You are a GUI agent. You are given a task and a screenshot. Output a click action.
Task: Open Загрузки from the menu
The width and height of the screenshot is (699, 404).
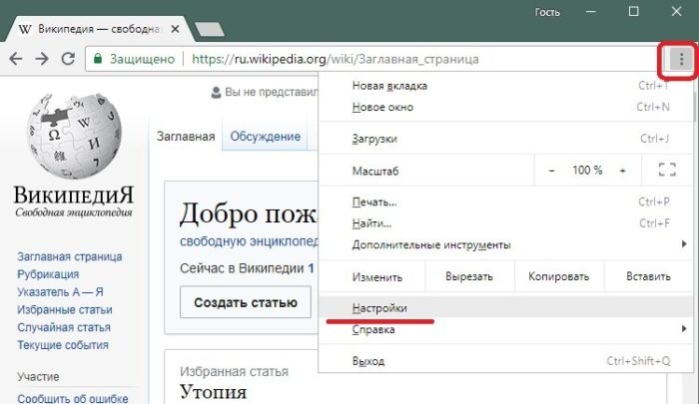point(506,139)
